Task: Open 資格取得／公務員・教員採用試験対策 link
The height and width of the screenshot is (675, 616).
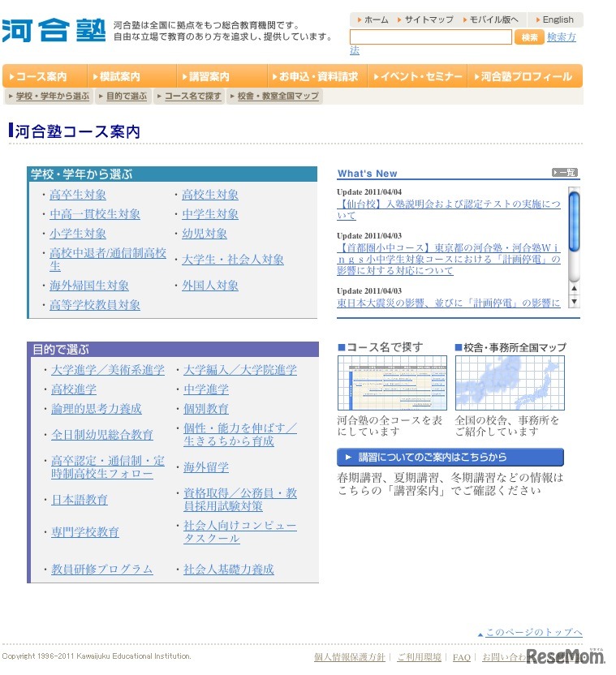Action: coord(240,500)
